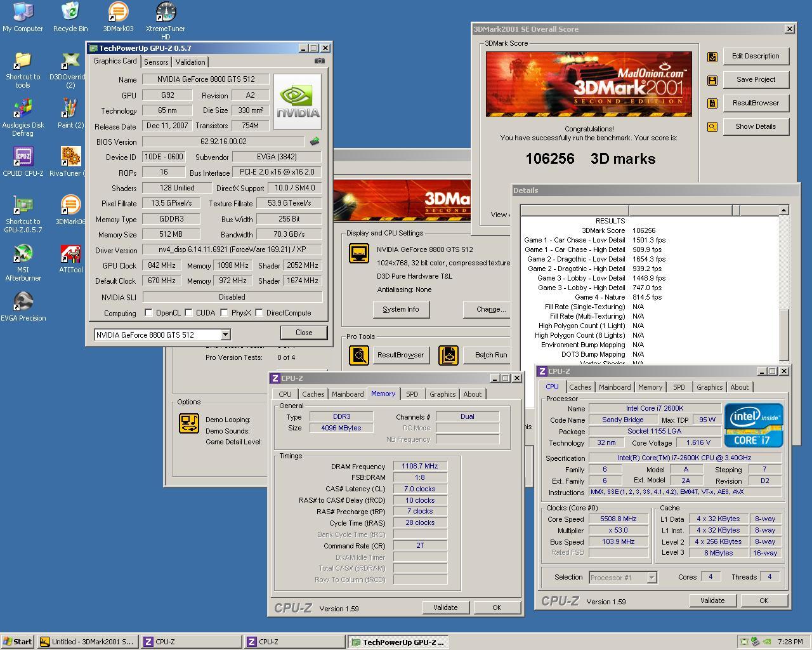Click the TechPowerUp GPU-Z taskbar button
Screen dimensions: 812x650
(398, 642)
